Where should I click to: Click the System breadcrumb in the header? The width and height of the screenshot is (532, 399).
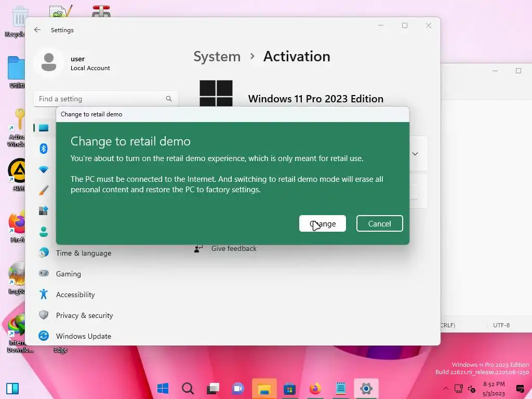[x=217, y=56]
